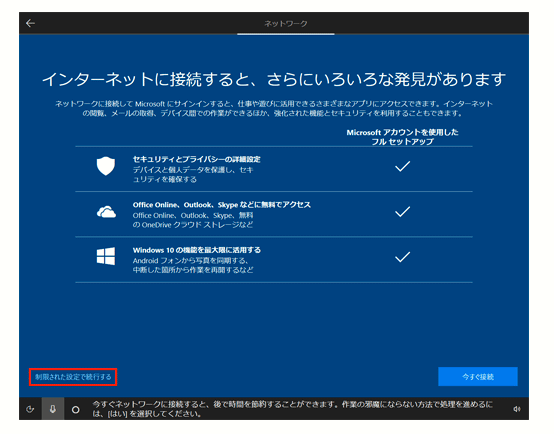The width and height of the screenshot is (554, 434).
Task: Click the OneDrive cloud icon
Action: pyautogui.click(x=106, y=212)
